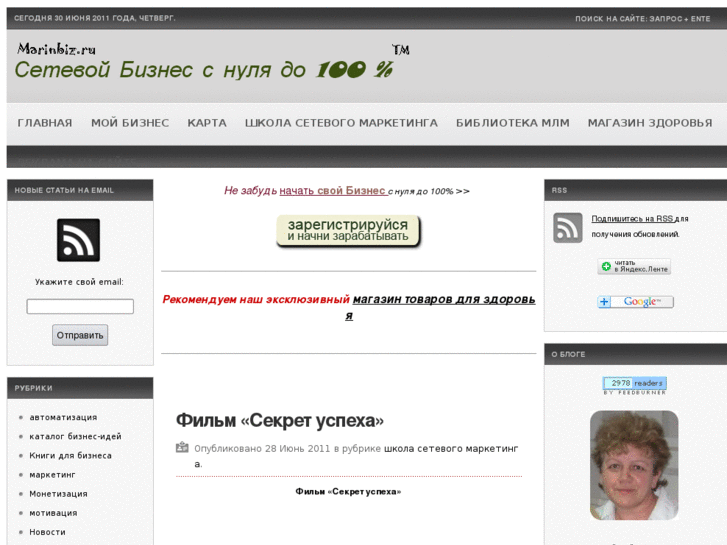Follow the начать свой Бизнес link
This screenshot has width=727, height=545.
point(333,191)
